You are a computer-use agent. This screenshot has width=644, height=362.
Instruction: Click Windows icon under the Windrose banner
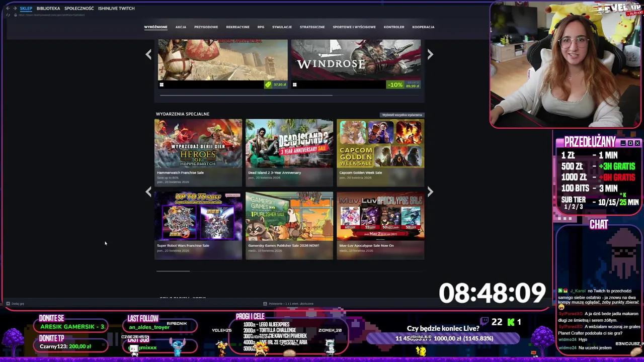(x=294, y=84)
